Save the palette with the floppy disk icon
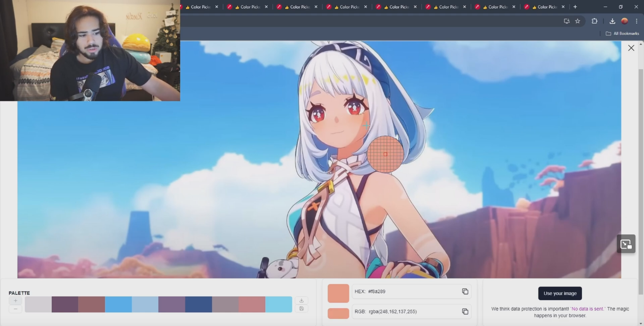Screen dimensions: 644x326 tap(302, 309)
